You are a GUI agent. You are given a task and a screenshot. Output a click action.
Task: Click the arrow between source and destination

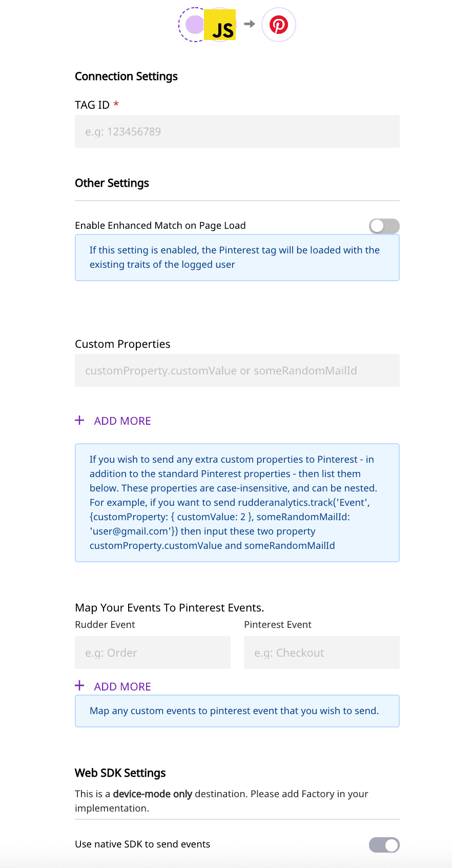pyautogui.click(x=250, y=24)
